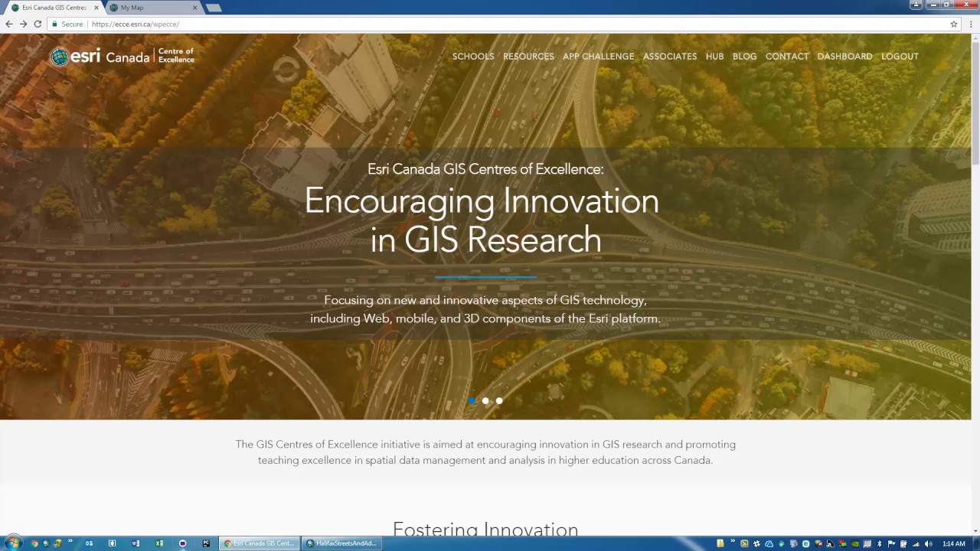The height and width of the screenshot is (551, 980).
Task: Open the SCHOOLS menu
Action: pyautogui.click(x=473, y=57)
